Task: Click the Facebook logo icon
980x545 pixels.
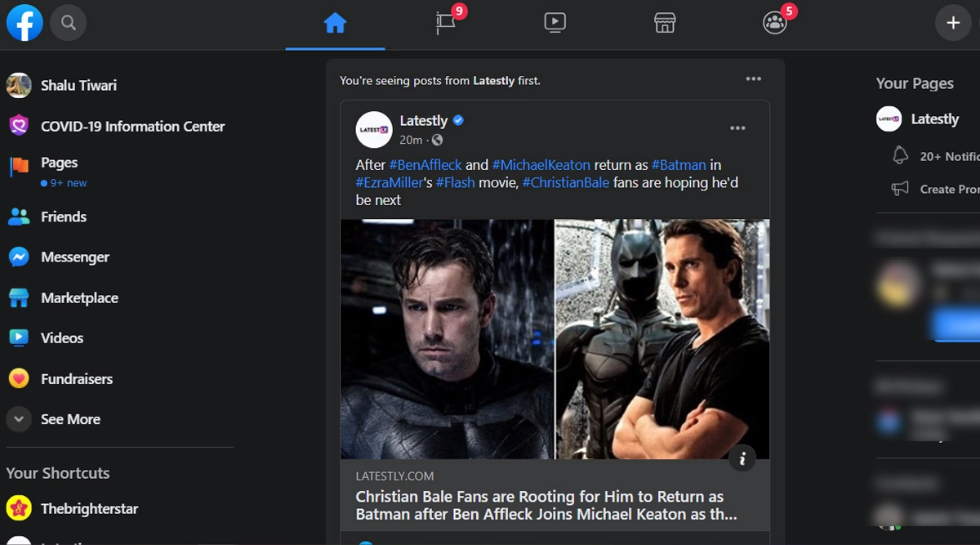Action: tap(24, 24)
